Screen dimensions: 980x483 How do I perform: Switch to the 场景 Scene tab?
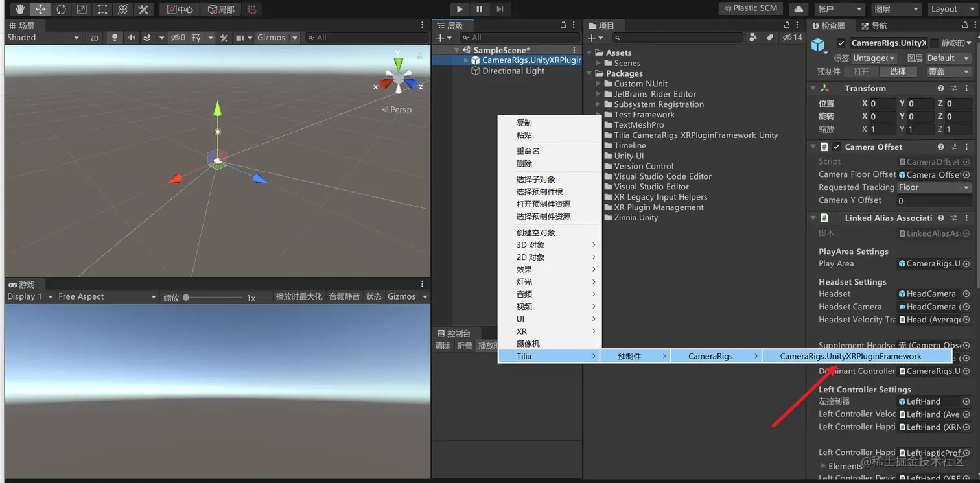click(22, 25)
